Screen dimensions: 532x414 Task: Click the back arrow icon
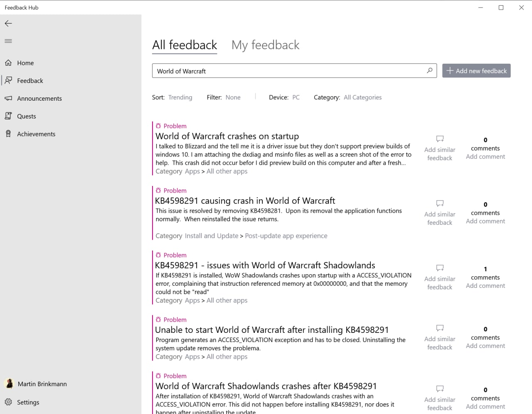point(8,23)
